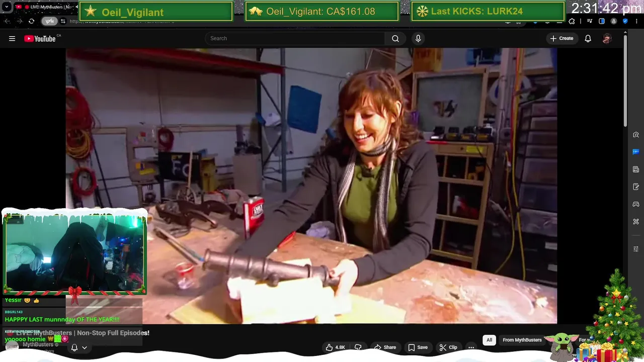Screen dimensions: 644x362
Task: Go forward using the browser forward arrow
Action: [x=19, y=21]
